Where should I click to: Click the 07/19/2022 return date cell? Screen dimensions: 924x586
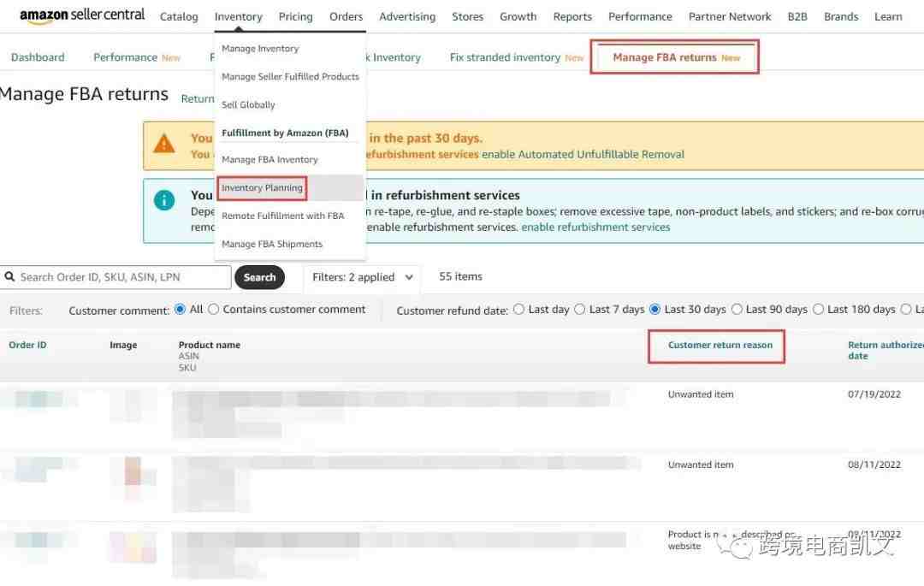tap(874, 394)
